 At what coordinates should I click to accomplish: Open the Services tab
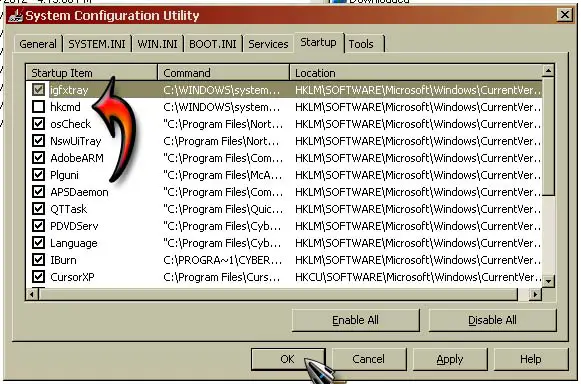coord(268,44)
